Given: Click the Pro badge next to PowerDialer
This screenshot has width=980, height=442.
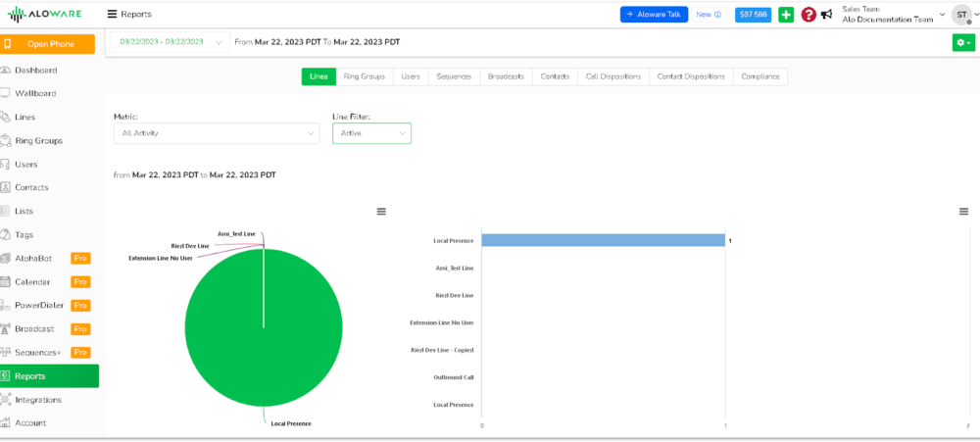Looking at the screenshot, I should point(80,305).
